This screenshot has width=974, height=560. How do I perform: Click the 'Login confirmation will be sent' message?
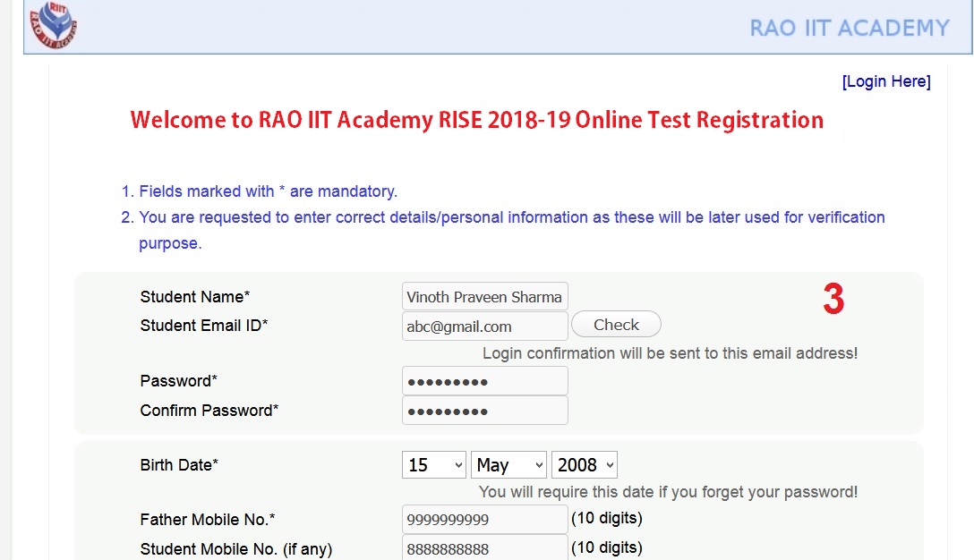point(671,353)
